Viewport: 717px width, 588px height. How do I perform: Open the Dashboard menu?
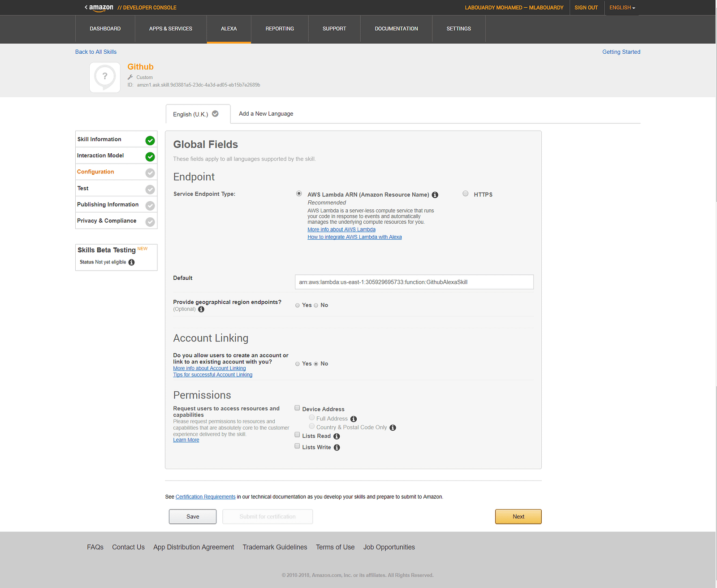105,29
